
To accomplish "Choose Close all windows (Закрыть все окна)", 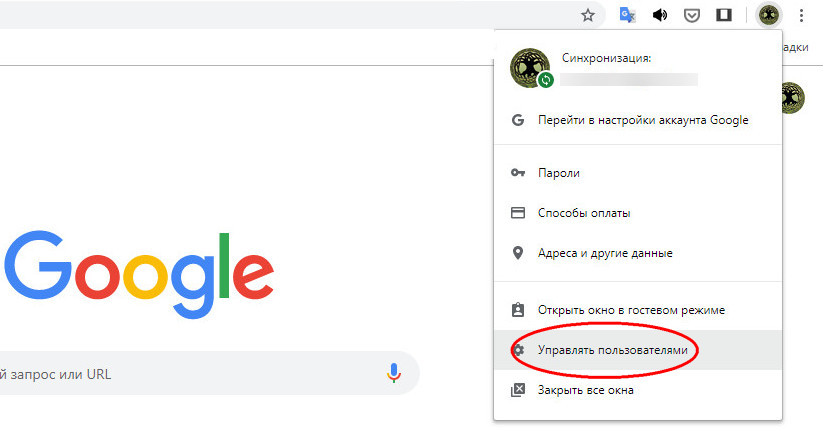I will tap(585, 390).
